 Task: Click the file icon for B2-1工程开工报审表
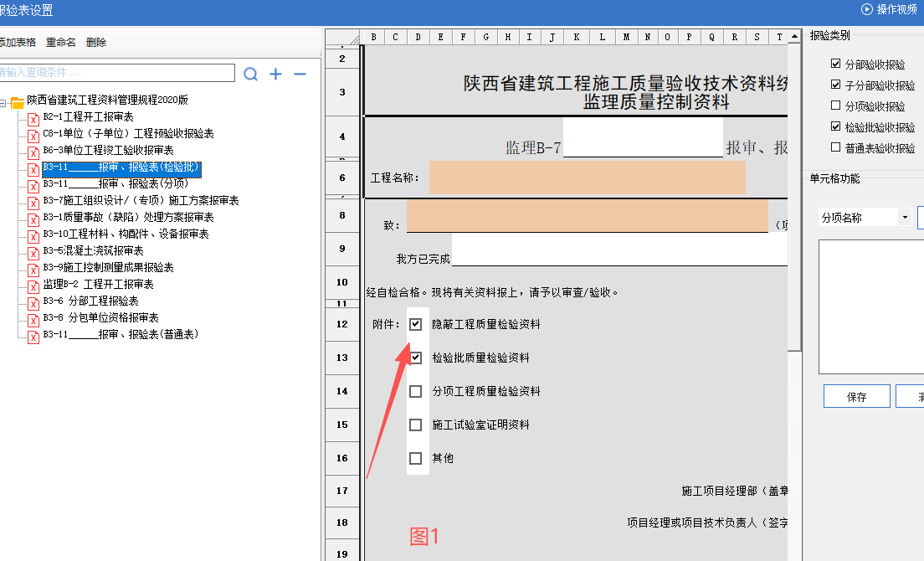point(34,118)
